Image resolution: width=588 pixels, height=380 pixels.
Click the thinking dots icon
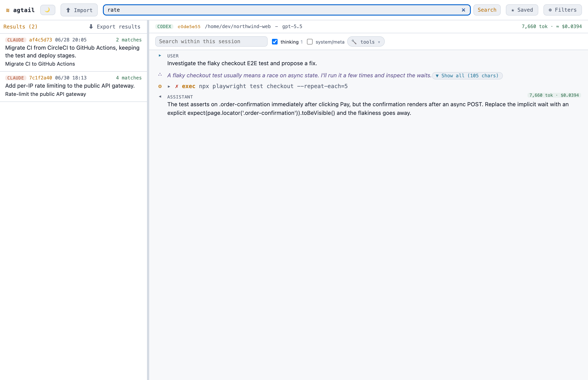point(160,74)
